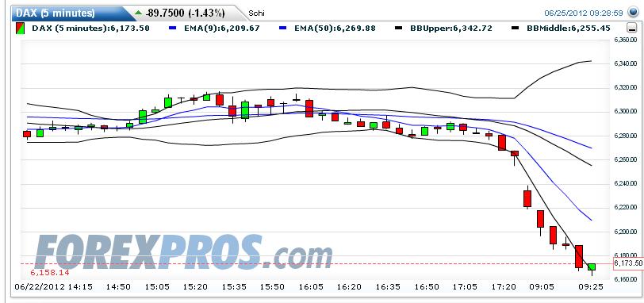The width and height of the screenshot is (644, 303).
Task: Click the Schi label next to the title
Action: coord(257,13)
